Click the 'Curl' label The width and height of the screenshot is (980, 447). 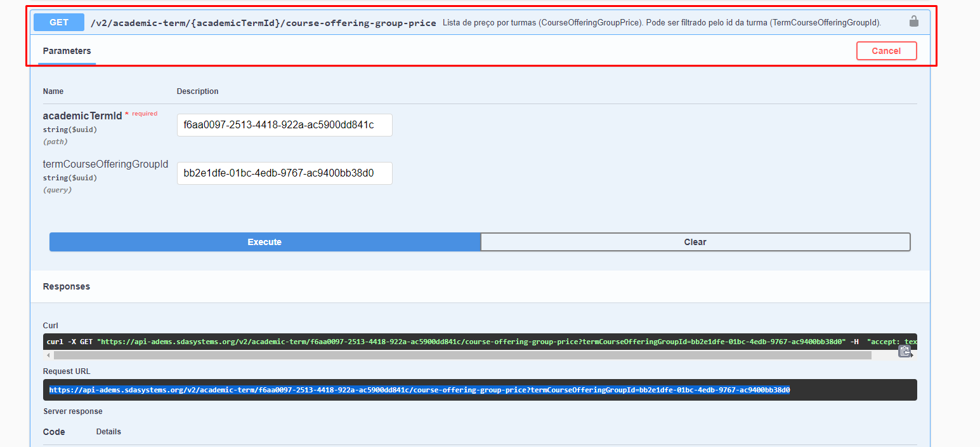point(50,326)
